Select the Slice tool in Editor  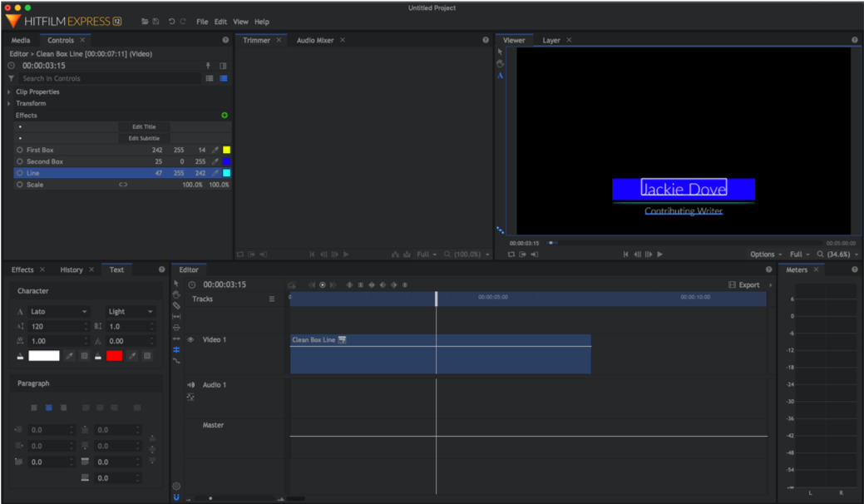coord(176,305)
